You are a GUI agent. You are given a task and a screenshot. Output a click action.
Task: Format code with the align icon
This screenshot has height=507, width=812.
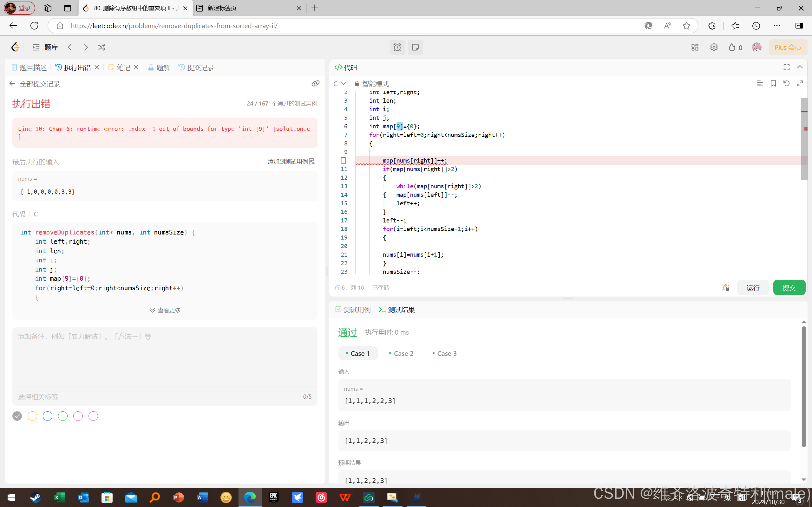point(760,83)
